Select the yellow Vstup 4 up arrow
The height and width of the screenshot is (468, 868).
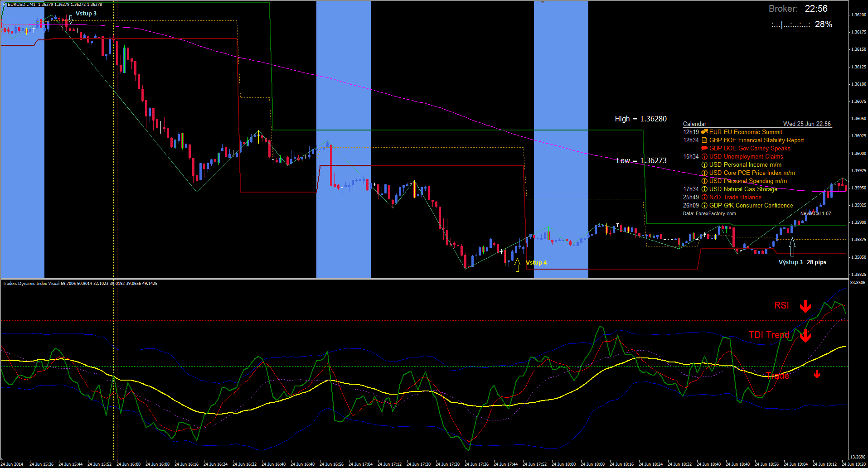click(x=517, y=265)
